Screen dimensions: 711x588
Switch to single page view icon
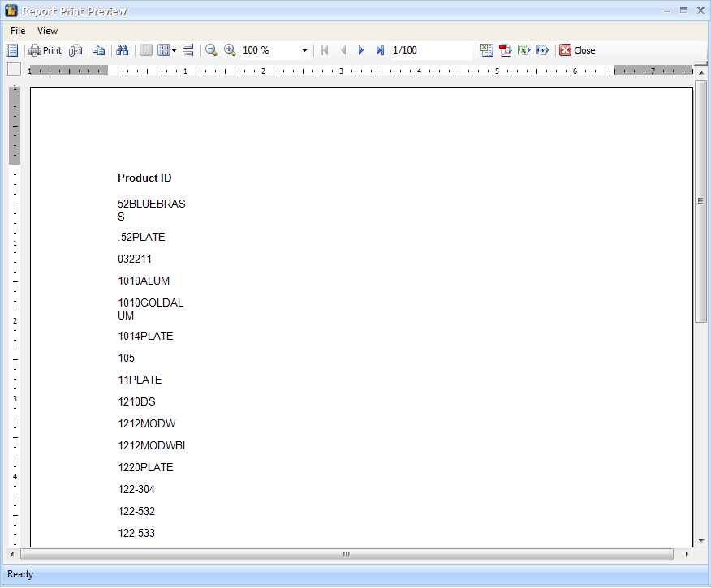click(x=145, y=50)
